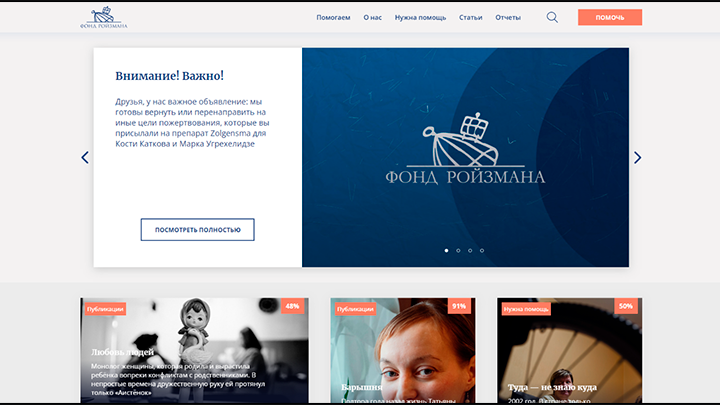Select the fourth carousel dot

point(482,251)
